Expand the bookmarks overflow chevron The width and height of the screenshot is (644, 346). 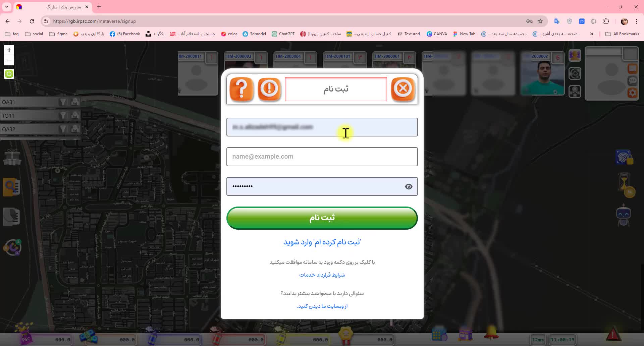(x=592, y=34)
